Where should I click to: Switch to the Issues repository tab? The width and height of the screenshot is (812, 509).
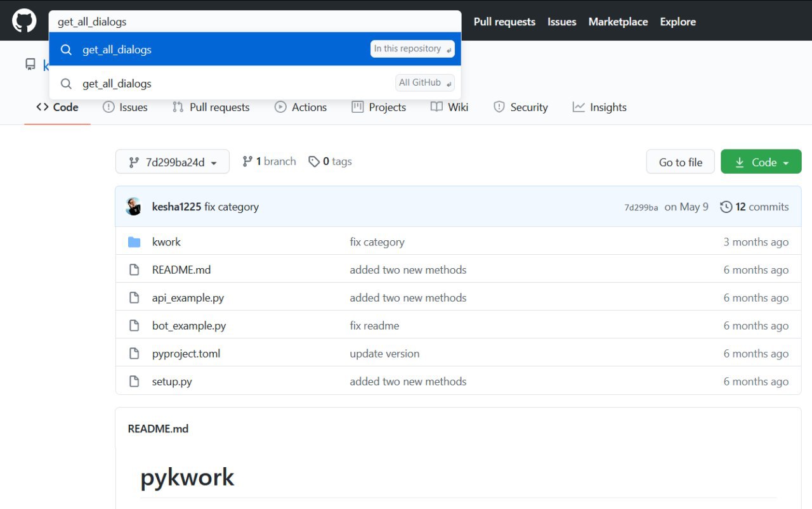tap(125, 107)
